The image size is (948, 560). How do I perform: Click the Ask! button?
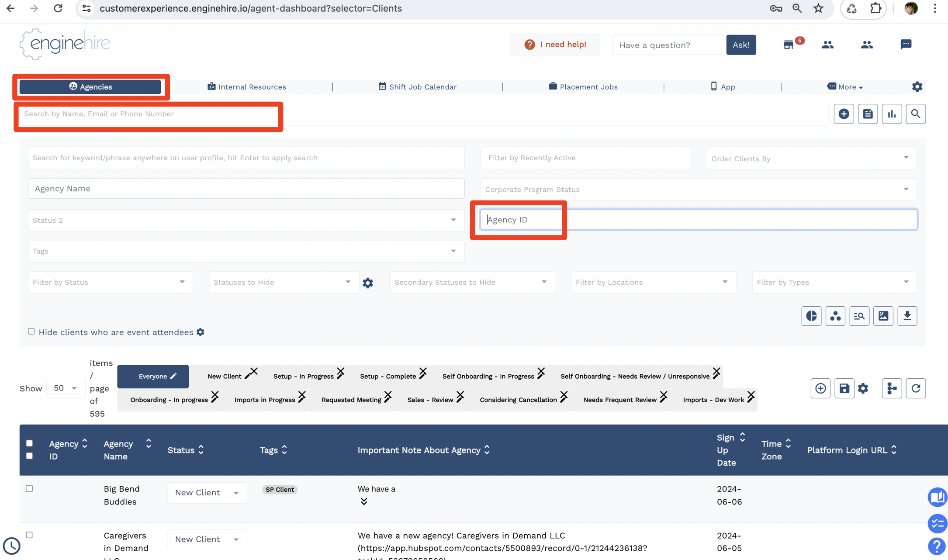(741, 45)
